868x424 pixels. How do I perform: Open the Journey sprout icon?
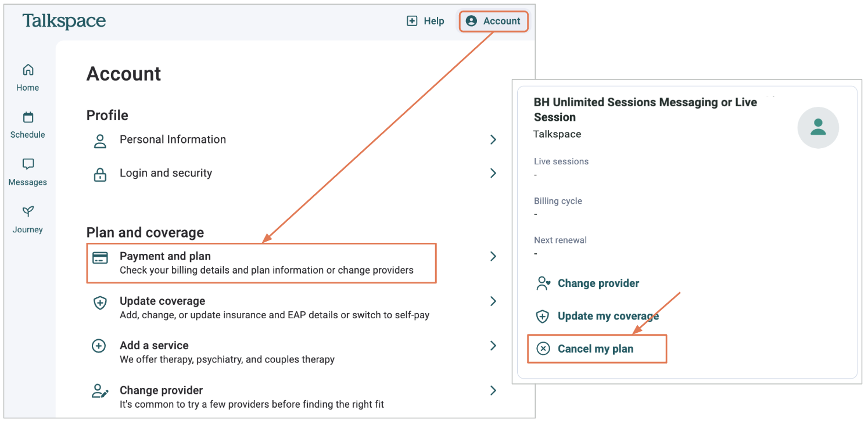pyautogui.click(x=28, y=211)
